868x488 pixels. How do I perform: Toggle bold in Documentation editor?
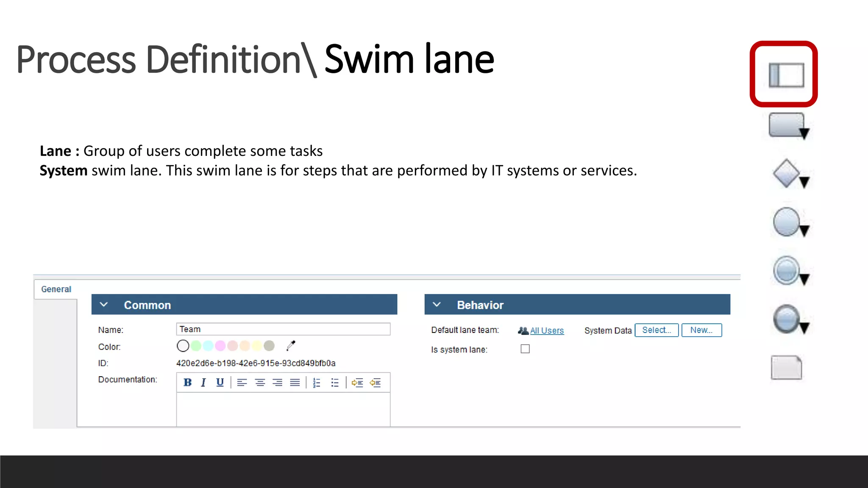coord(187,383)
